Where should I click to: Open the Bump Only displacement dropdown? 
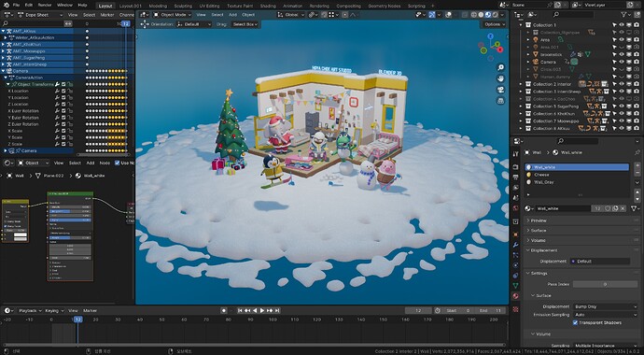[605, 307]
